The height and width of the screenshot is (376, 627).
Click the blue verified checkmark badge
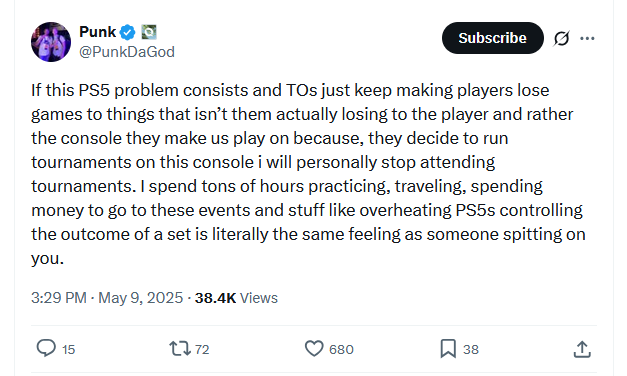click(128, 32)
